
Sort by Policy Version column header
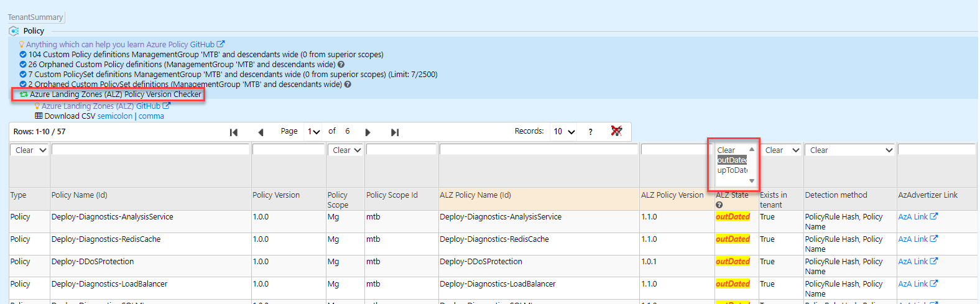pos(276,195)
